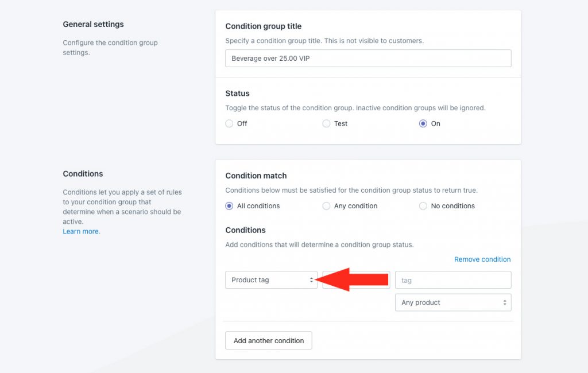
Task: Click the Status section heading
Action: click(237, 94)
